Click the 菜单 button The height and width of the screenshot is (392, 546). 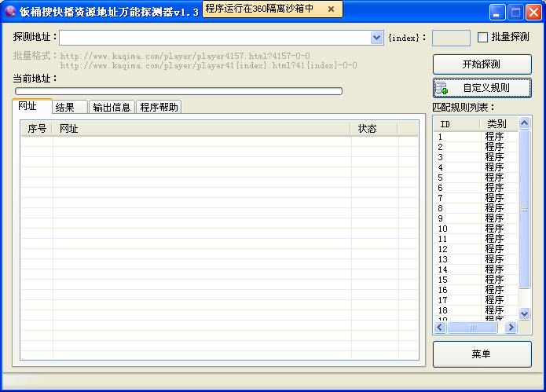pyautogui.click(x=482, y=354)
